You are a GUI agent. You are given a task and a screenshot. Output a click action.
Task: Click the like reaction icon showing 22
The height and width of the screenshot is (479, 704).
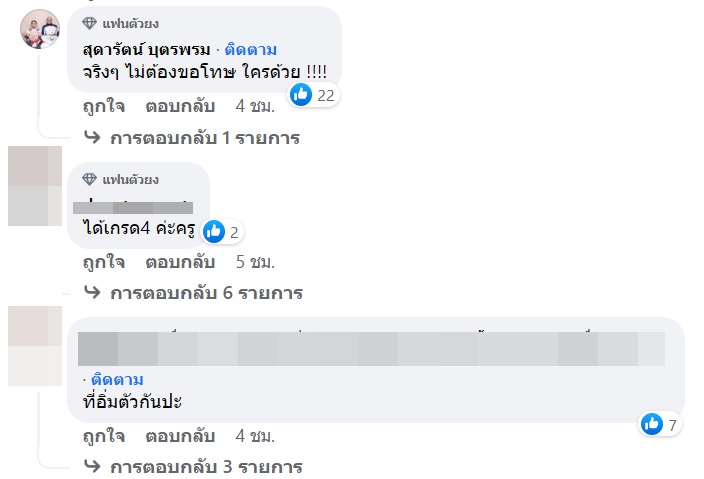tap(302, 95)
